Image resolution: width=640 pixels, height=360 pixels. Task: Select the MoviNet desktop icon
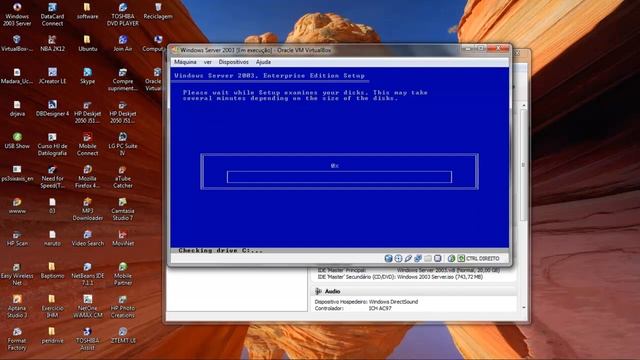(123, 238)
